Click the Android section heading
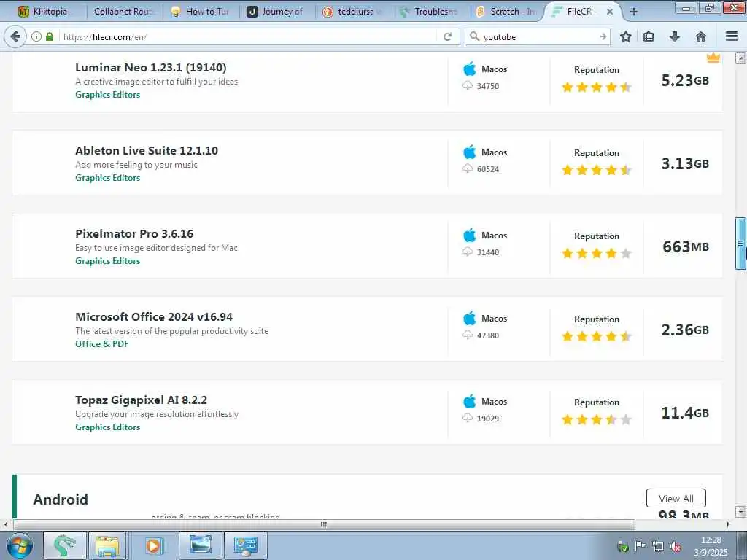 [61, 499]
